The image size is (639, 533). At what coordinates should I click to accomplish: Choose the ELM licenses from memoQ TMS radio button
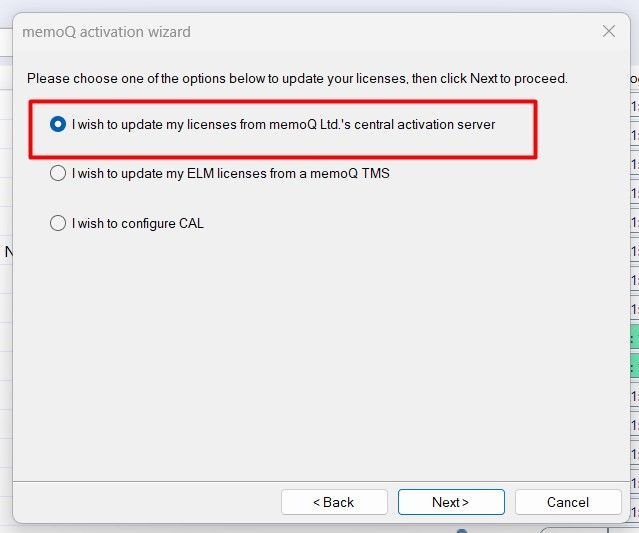(x=58, y=173)
